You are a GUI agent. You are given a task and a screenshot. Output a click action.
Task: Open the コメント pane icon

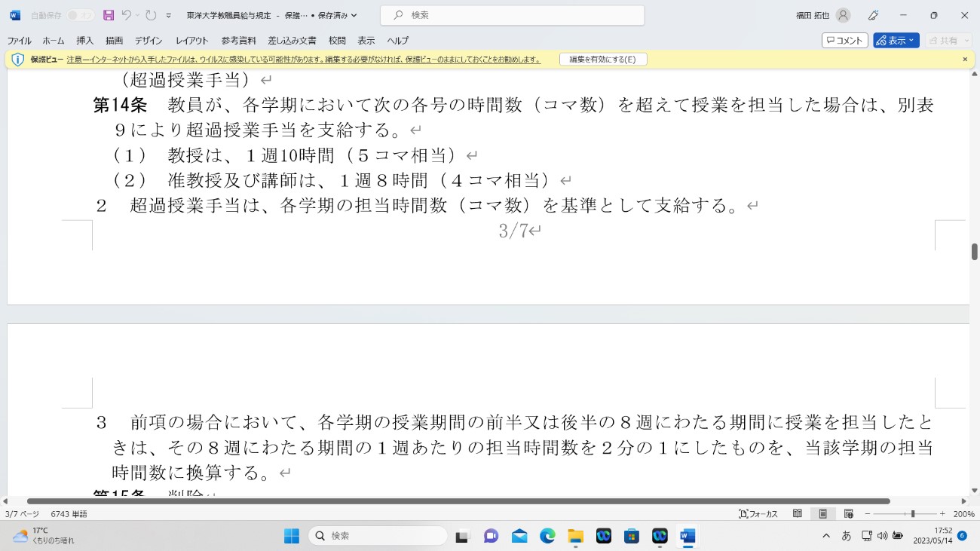(844, 41)
